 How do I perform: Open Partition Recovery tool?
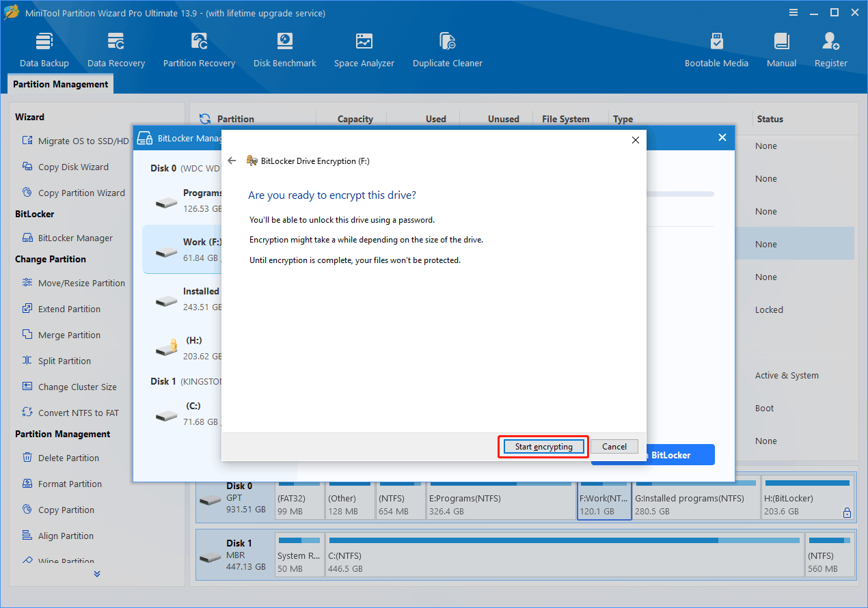199,50
